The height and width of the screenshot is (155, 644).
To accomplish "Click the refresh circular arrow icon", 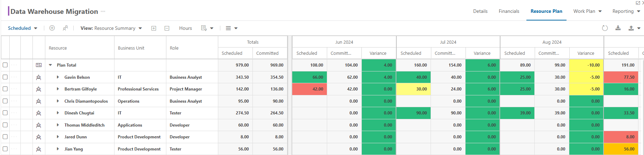I will click(x=605, y=28).
